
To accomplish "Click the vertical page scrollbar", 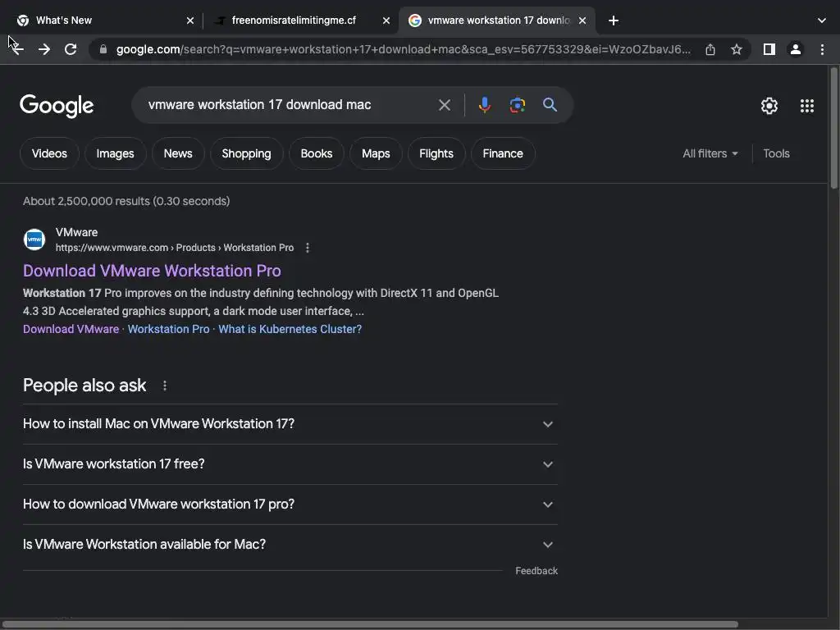I will [834, 127].
